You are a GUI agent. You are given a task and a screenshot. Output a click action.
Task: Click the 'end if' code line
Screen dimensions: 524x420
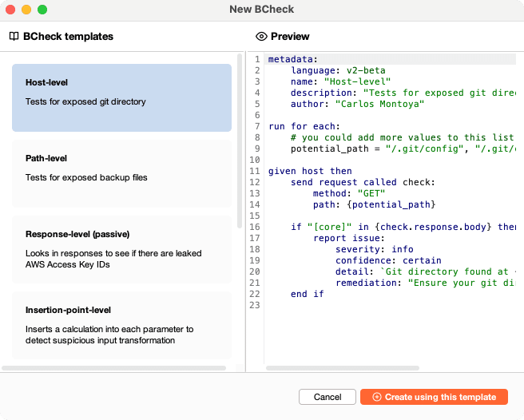point(308,294)
